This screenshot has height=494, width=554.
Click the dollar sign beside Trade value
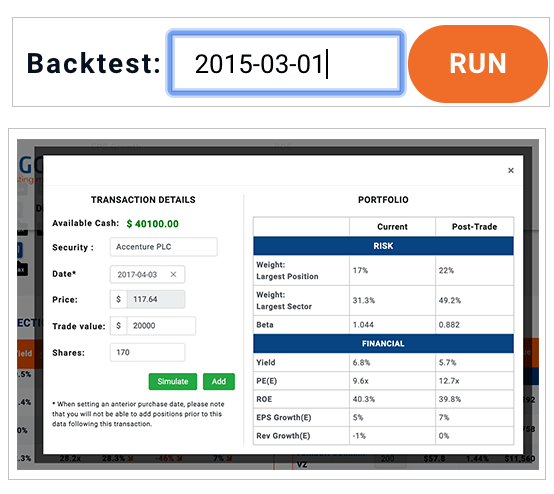click(118, 326)
